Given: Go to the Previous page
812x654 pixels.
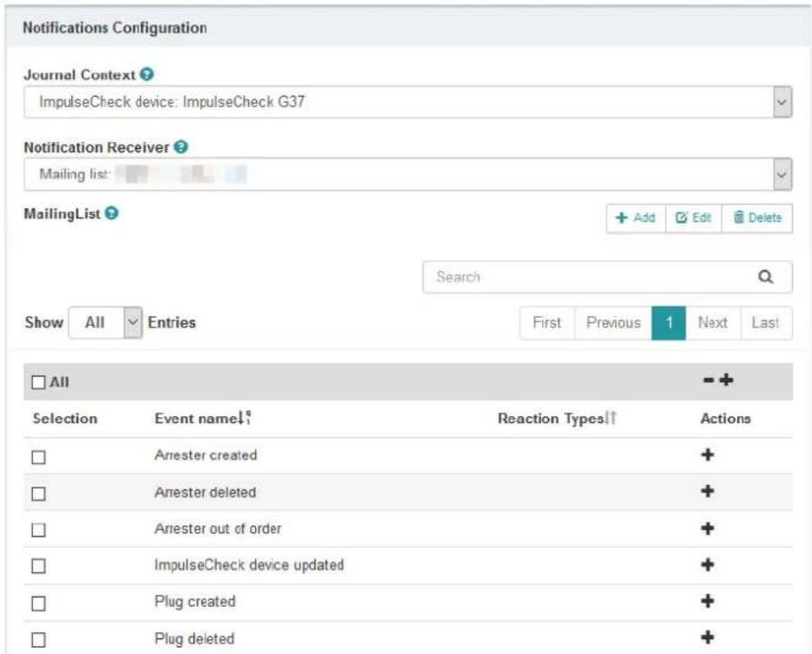Looking at the screenshot, I should (x=613, y=323).
